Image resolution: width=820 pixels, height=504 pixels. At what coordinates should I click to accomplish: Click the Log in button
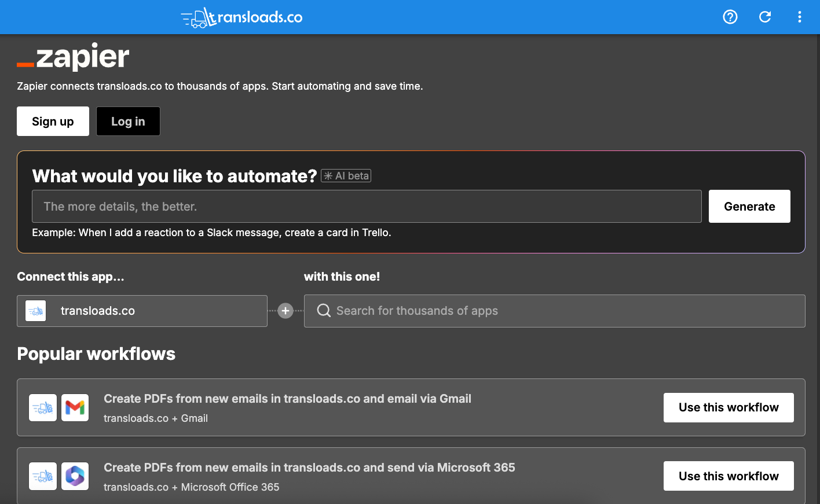click(128, 122)
